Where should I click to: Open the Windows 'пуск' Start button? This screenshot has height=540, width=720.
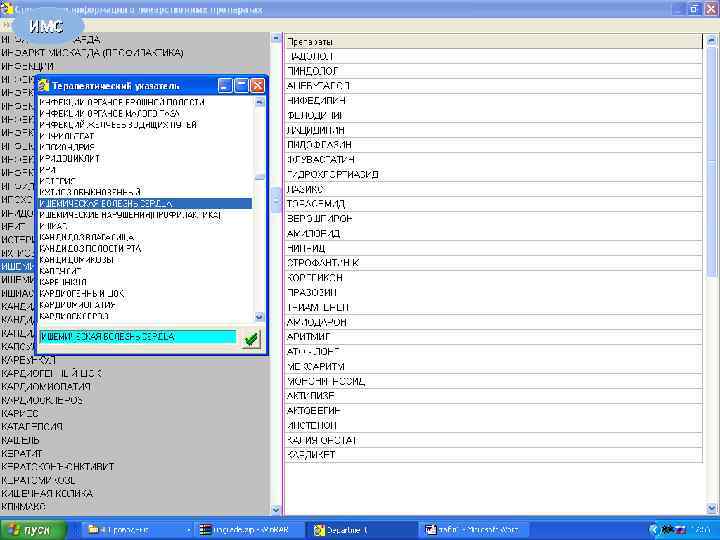pos(33,530)
